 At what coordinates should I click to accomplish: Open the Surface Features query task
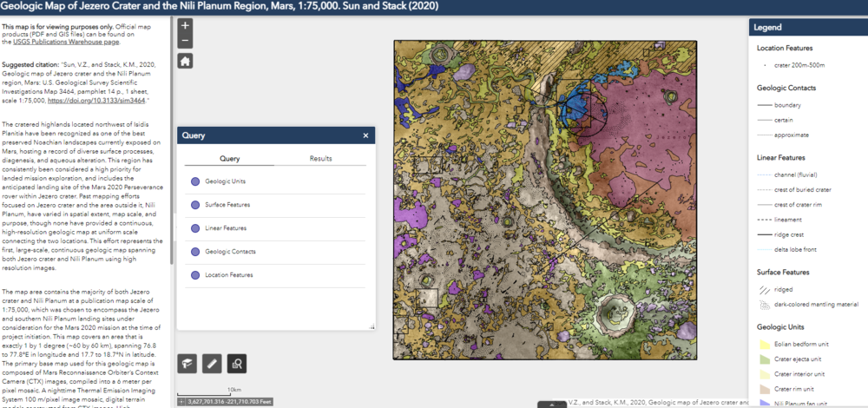[275, 205]
